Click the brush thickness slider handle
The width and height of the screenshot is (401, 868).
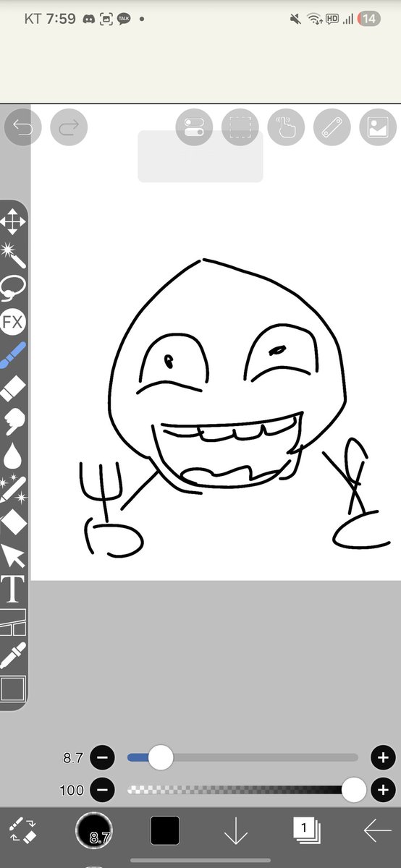pyautogui.click(x=160, y=757)
